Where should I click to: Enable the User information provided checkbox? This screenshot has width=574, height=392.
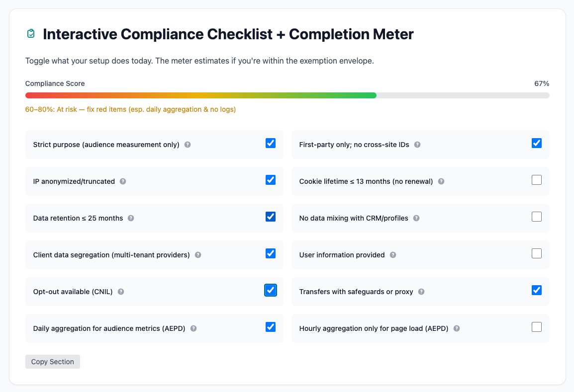coord(536,253)
